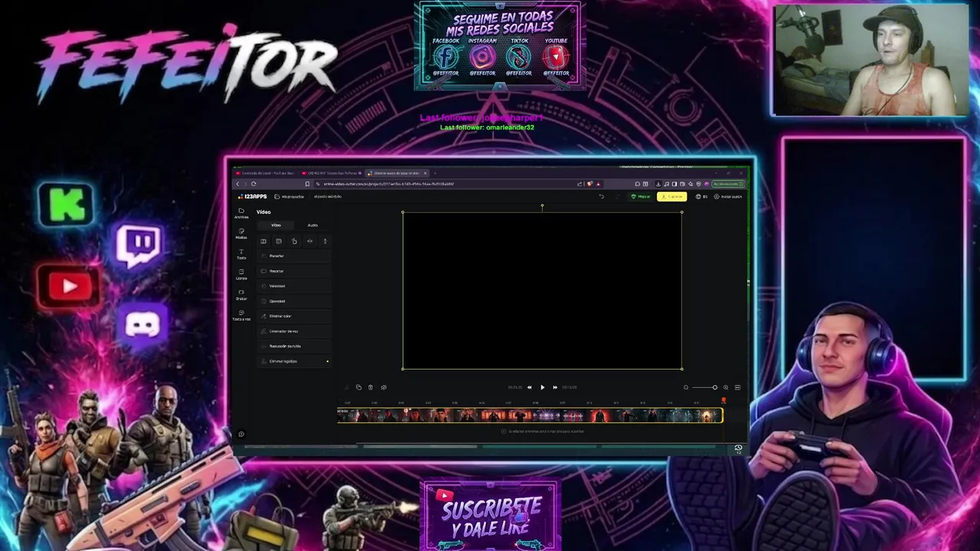Click the duplicate clip icon above the timeline
Screen dimensions: 980x551
click(x=358, y=387)
